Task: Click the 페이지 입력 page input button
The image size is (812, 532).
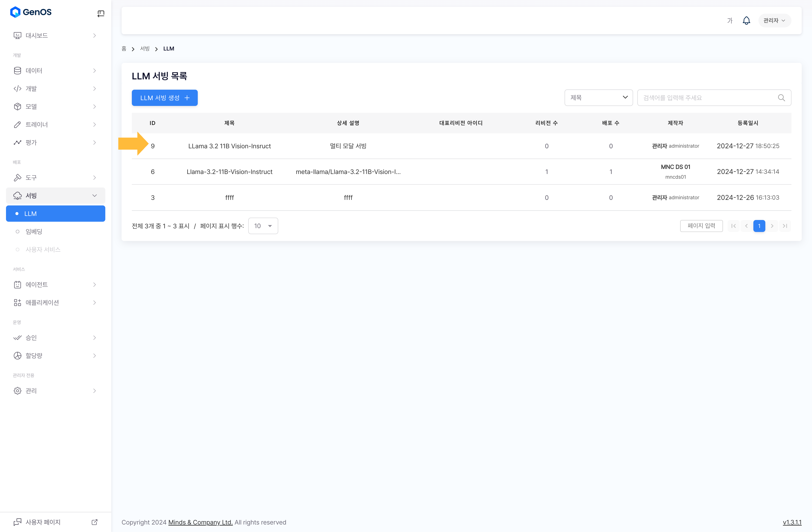Action: 701,226
